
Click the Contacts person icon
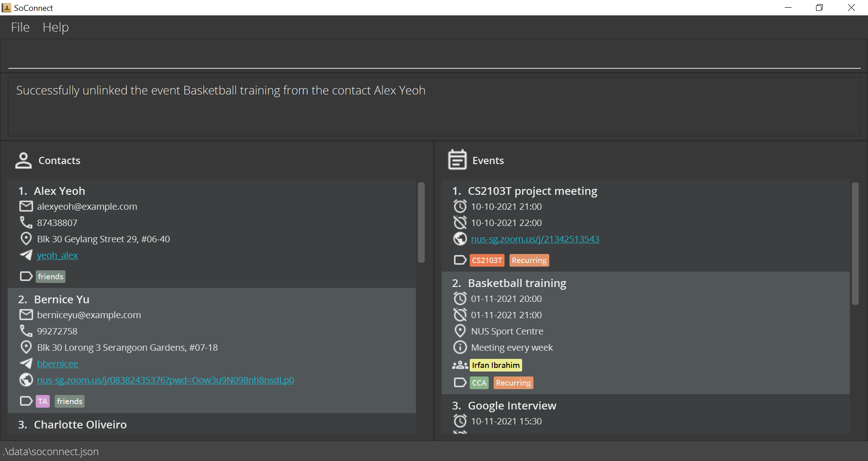point(24,160)
